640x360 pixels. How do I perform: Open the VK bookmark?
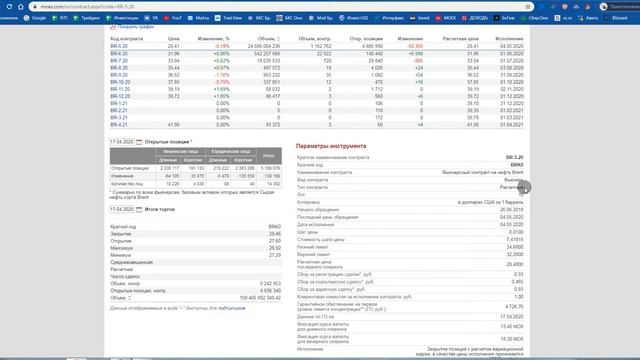point(151,18)
